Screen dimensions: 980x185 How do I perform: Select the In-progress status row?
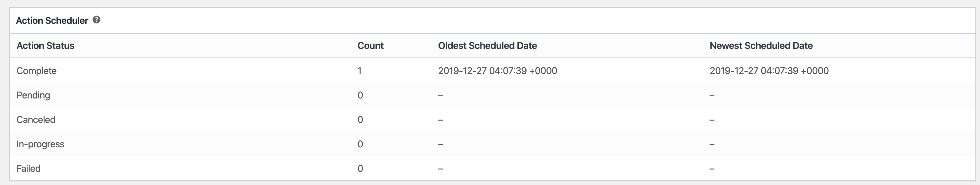493,144
